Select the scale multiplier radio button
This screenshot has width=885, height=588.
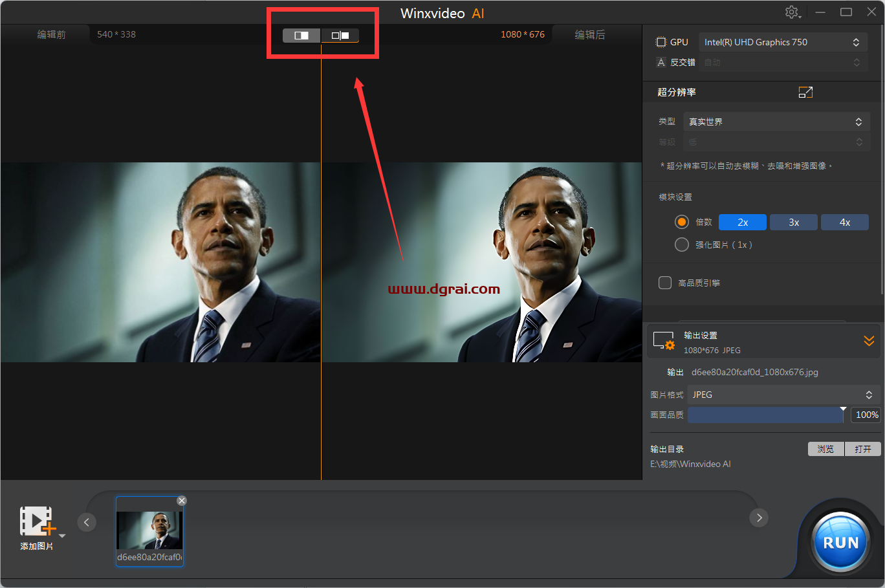682,222
